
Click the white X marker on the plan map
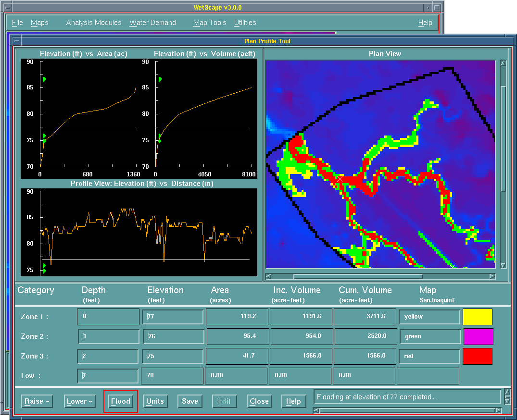point(340,179)
